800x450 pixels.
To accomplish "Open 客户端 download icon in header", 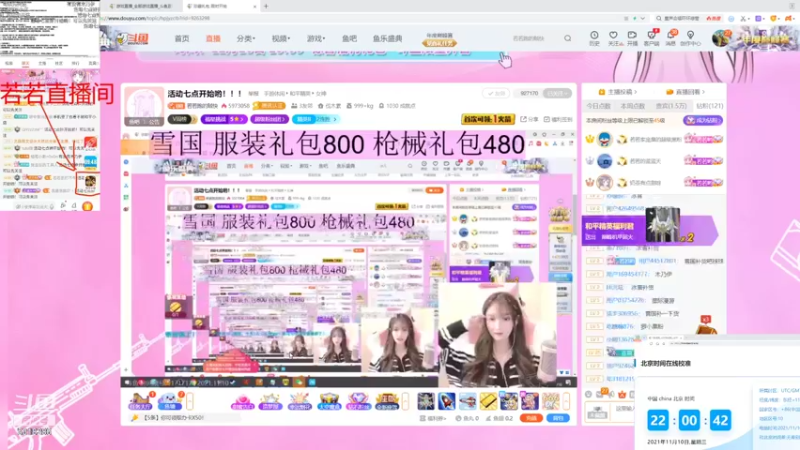I will pyautogui.click(x=652, y=38).
